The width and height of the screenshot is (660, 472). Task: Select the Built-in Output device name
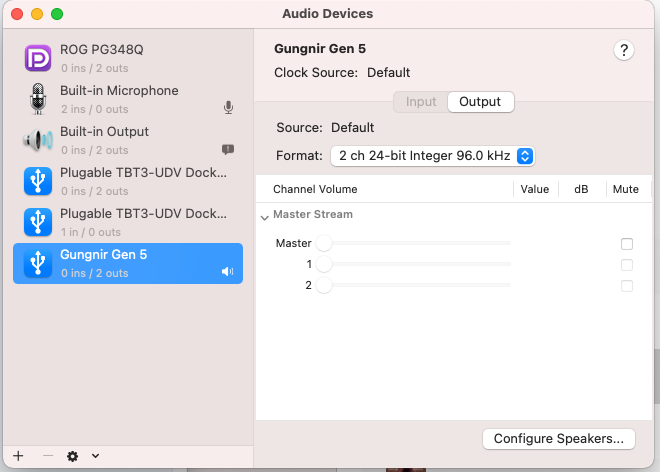(104, 131)
